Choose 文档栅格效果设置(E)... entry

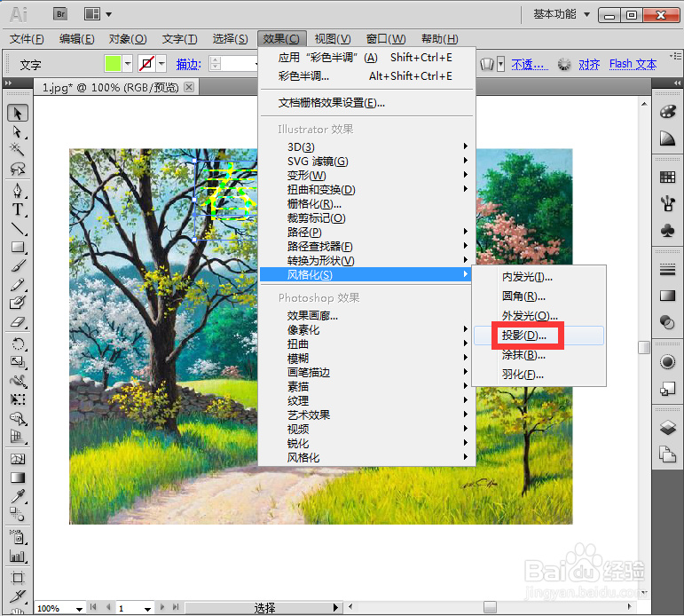pyautogui.click(x=366, y=103)
